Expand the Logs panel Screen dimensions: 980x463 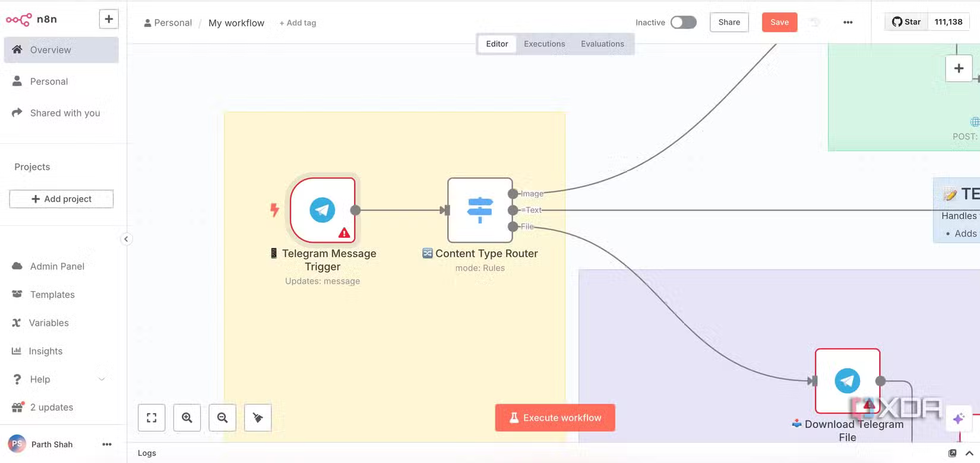pyautogui.click(x=969, y=453)
